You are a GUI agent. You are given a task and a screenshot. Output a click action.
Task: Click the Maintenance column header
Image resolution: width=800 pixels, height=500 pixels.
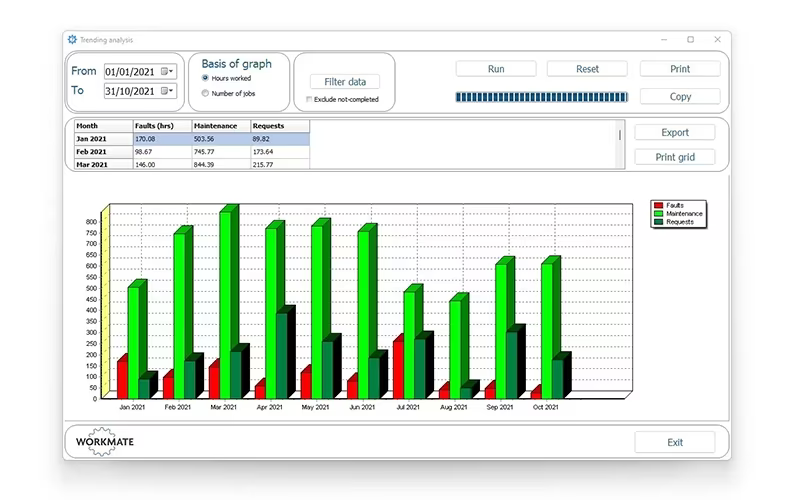[221, 126]
